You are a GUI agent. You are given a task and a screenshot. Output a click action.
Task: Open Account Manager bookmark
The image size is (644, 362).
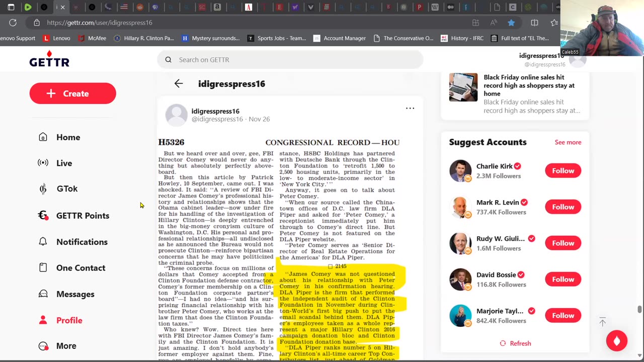click(x=340, y=38)
